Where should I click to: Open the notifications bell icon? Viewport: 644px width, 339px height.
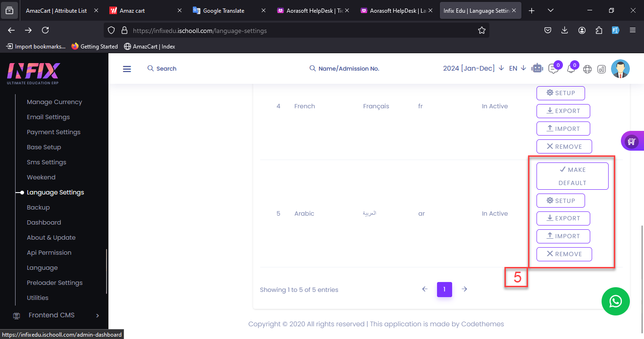[570, 69]
